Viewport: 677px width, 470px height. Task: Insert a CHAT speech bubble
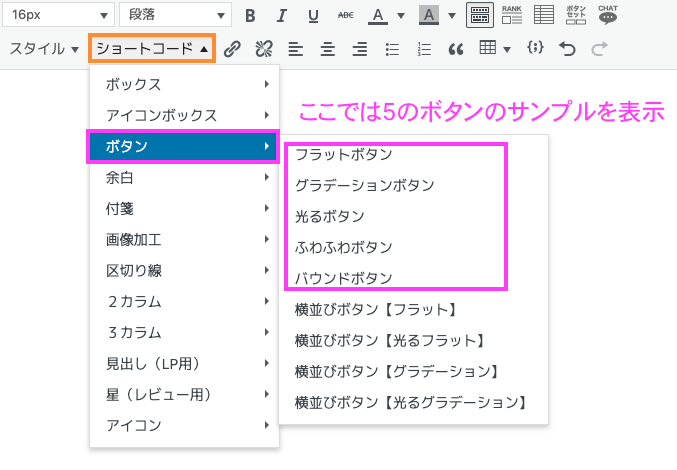[x=608, y=15]
